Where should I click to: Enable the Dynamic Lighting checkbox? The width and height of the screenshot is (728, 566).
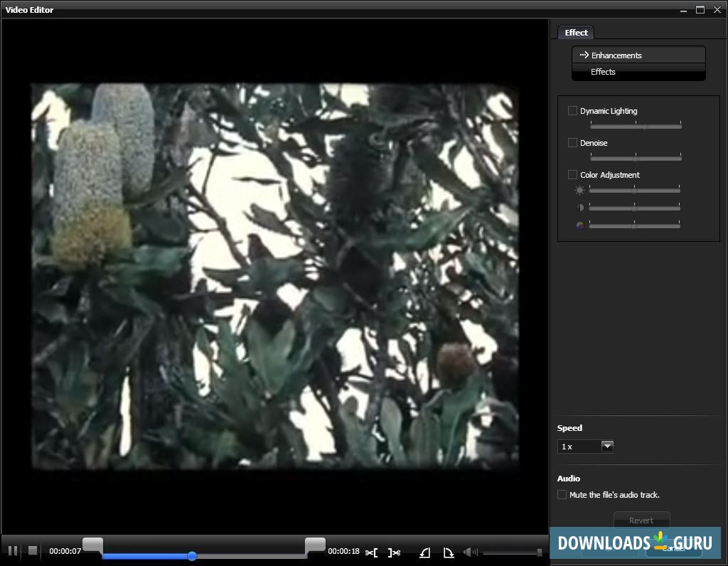click(x=572, y=110)
